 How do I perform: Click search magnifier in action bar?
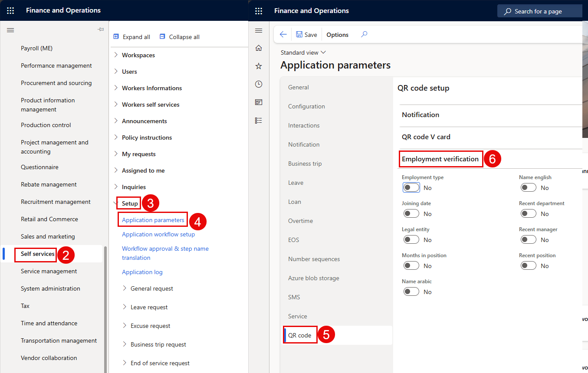[364, 34]
